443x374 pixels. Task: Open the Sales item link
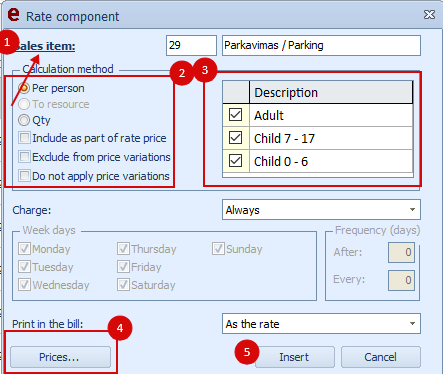click(46, 46)
